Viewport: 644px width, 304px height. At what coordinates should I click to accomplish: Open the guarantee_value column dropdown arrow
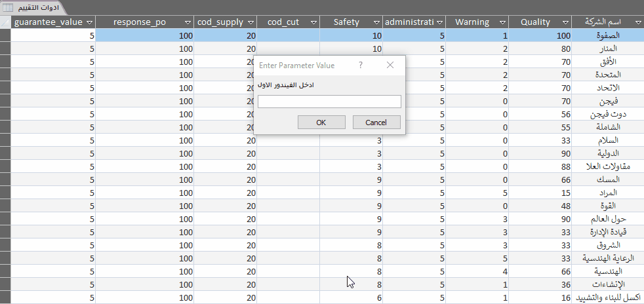(89, 22)
